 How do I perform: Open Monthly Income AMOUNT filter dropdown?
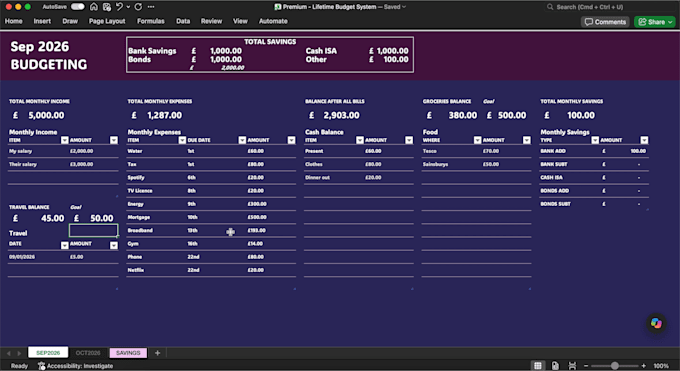[x=114, y=140]
